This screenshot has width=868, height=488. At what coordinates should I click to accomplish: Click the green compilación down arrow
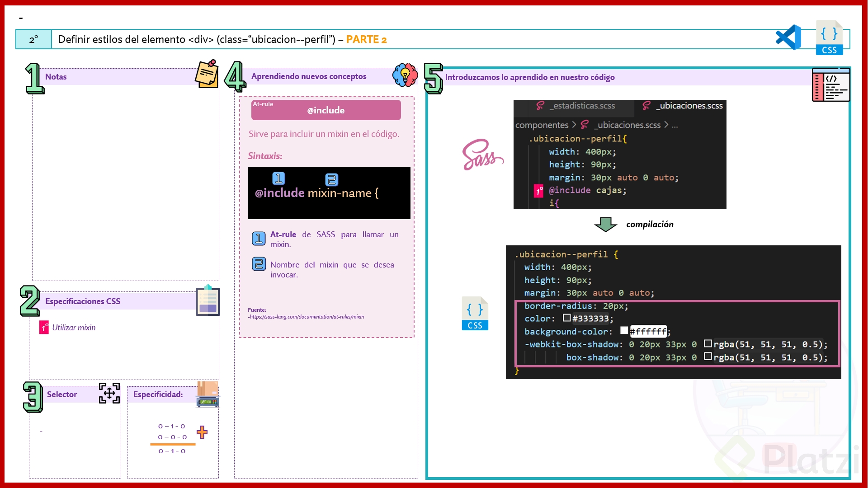[605, 224]
